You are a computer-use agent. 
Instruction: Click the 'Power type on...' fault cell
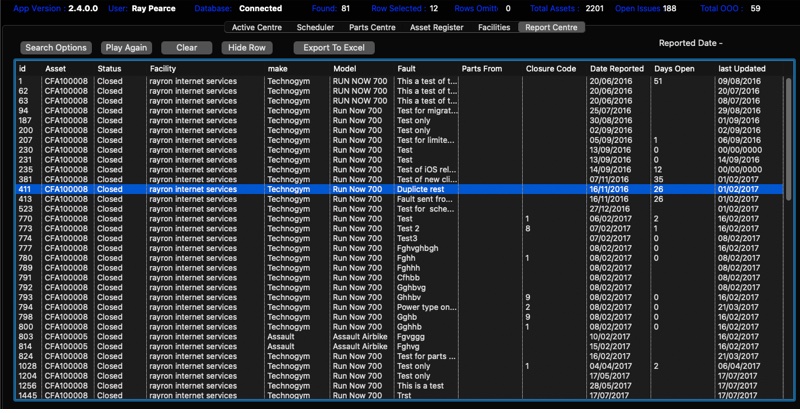pyautogui.click(x=427, y=307)
